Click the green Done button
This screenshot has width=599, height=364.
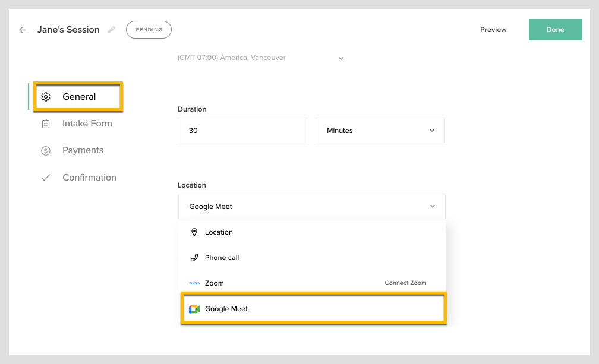[555, 30]
